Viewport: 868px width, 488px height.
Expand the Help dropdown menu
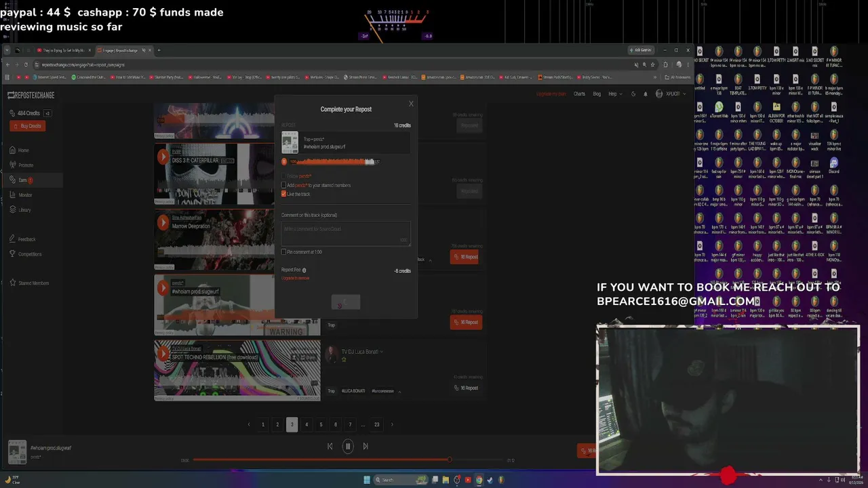point(614,94)
